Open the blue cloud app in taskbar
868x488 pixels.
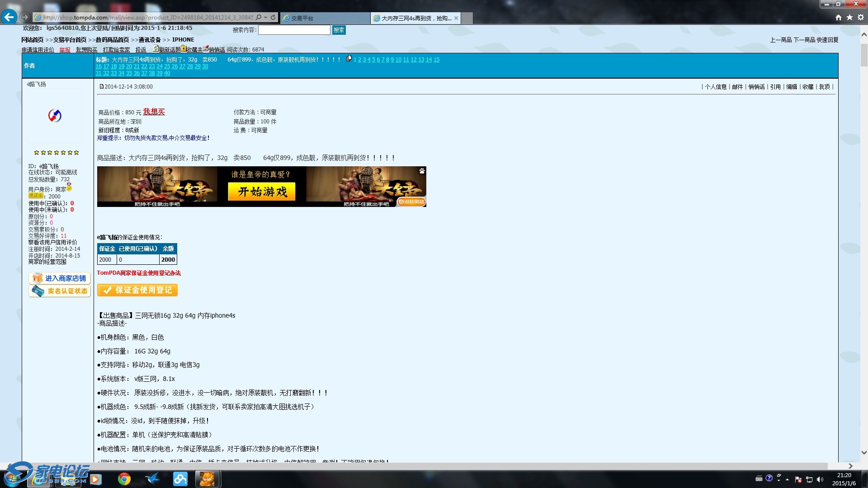[180, 479]
